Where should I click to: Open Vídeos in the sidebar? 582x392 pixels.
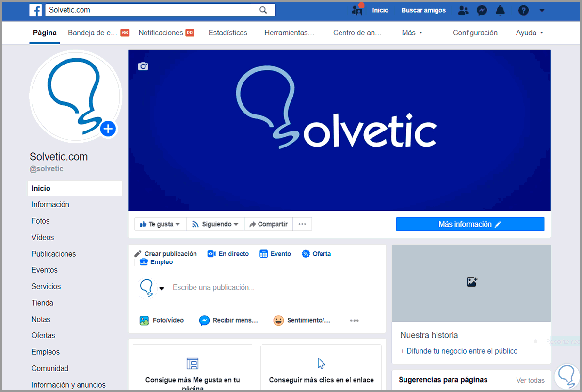43,238
